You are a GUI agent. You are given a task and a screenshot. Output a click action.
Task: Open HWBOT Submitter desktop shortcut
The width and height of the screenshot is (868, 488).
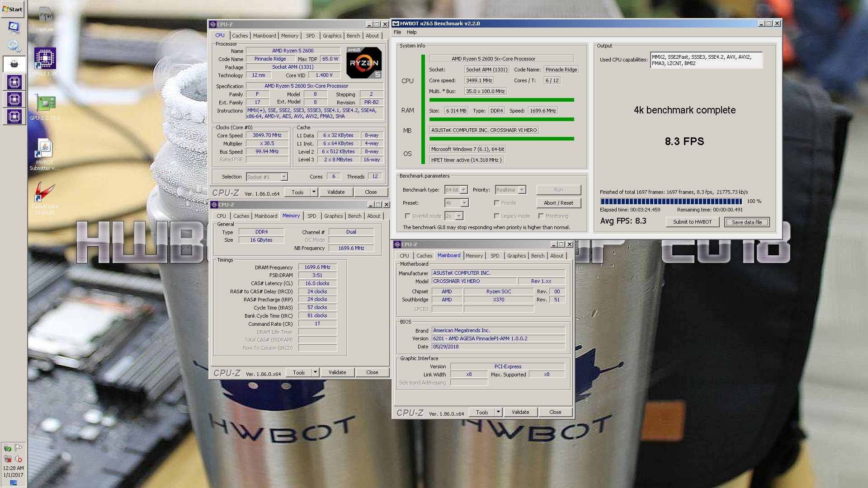click(45, 155)
